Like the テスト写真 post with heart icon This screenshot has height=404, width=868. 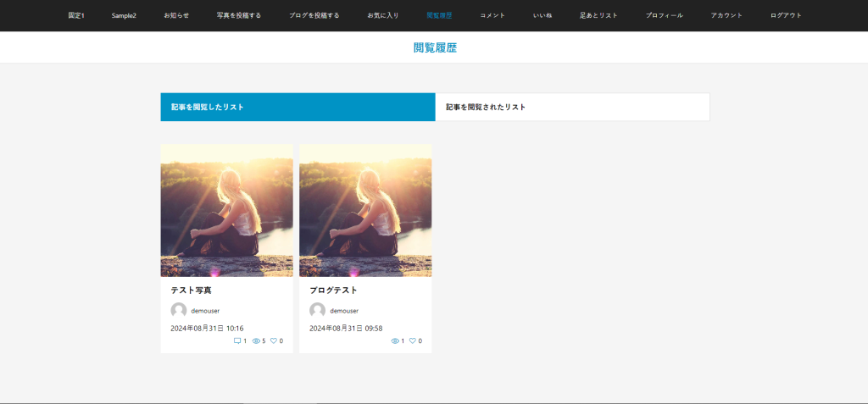274,340
